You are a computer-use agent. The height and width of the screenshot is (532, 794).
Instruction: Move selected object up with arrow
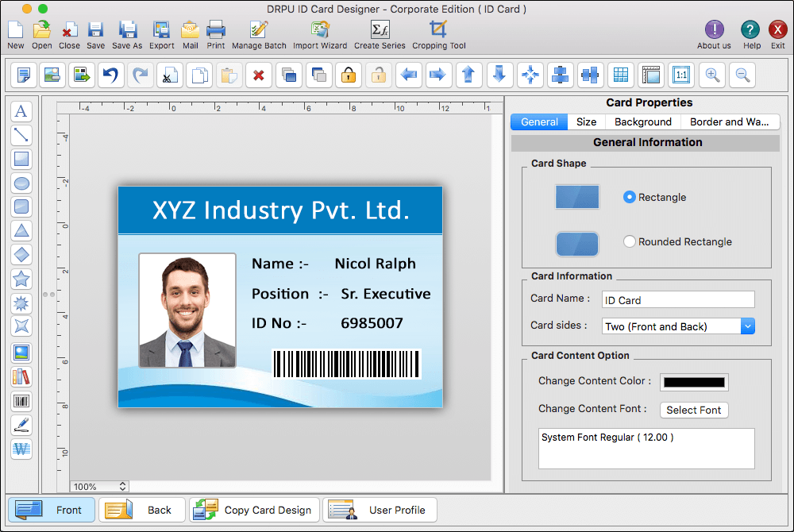pyautogui.click(x=468, y=75)
